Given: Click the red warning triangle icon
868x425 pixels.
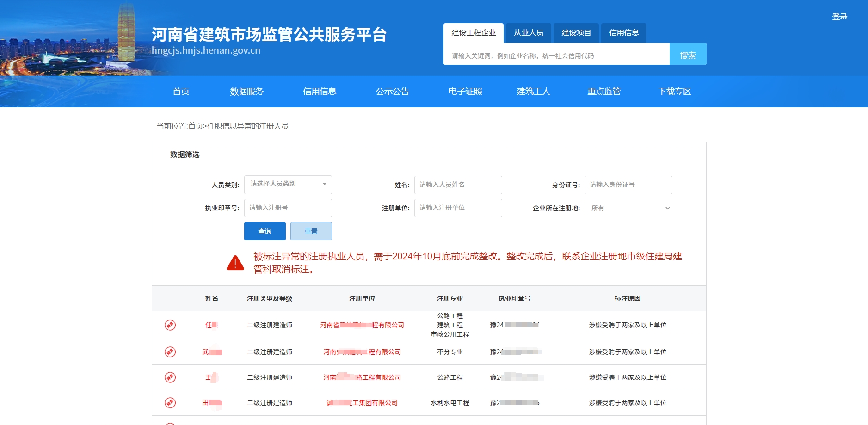Looking at the screenshot, I should tap(235, 263).
